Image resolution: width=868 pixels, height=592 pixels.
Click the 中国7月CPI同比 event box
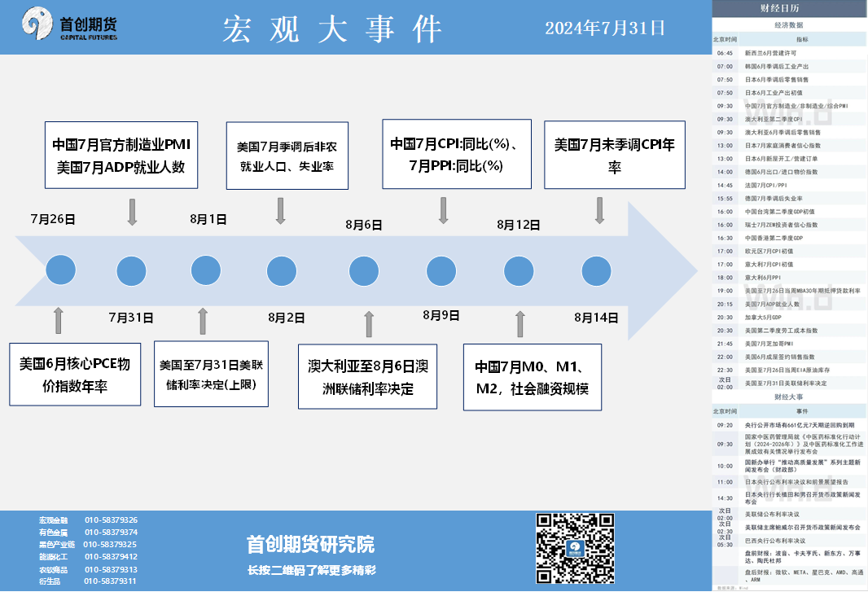point(457,154)
